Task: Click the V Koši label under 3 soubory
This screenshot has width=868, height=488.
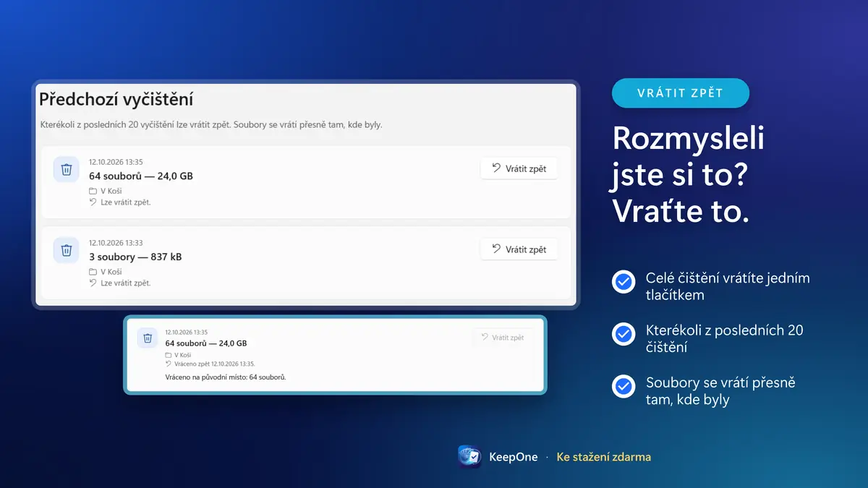Action: (x=111, y=272)
